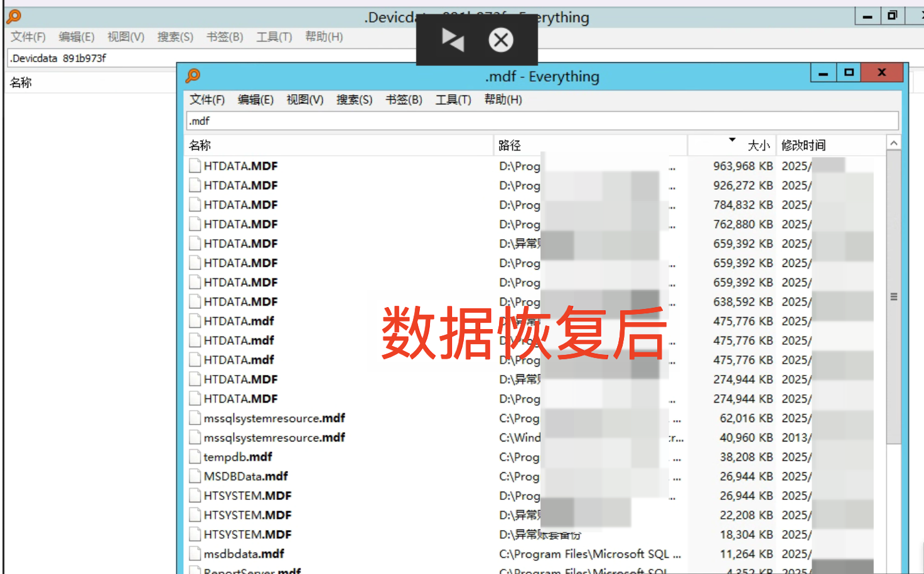924x574 pixels.
Task: Maximize the .mdf Everything window
Action: pyautogui.click(x=849, y=73)
